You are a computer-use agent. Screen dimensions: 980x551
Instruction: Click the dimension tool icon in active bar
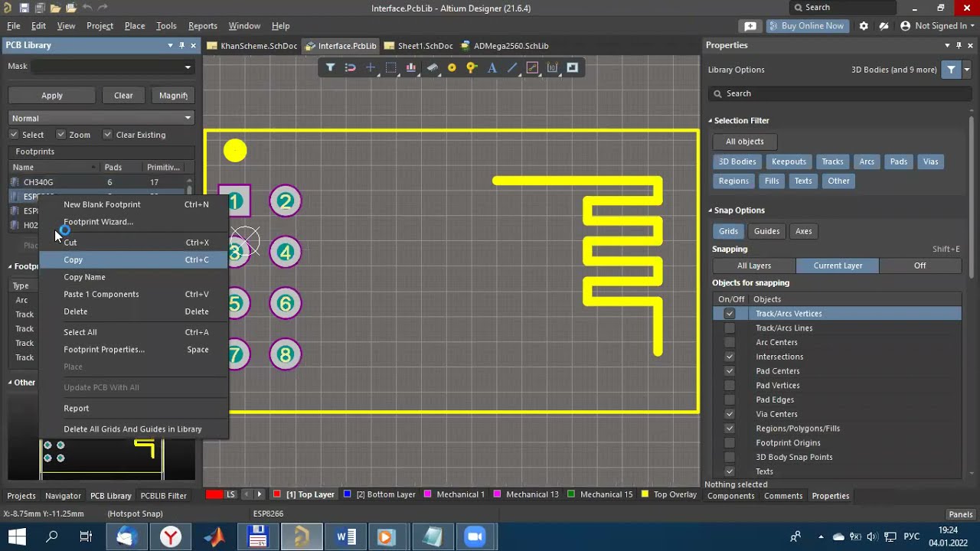point(552,67)
